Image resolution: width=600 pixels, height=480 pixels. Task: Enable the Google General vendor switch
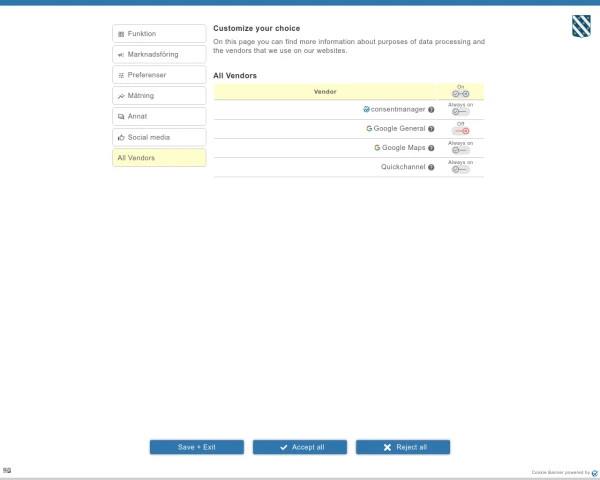coord(460,131)
